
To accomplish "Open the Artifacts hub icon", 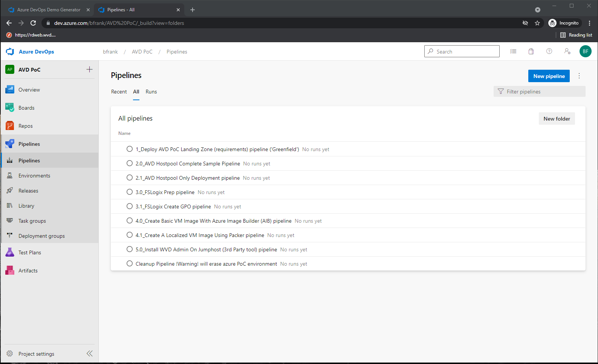I will (10, 271).
